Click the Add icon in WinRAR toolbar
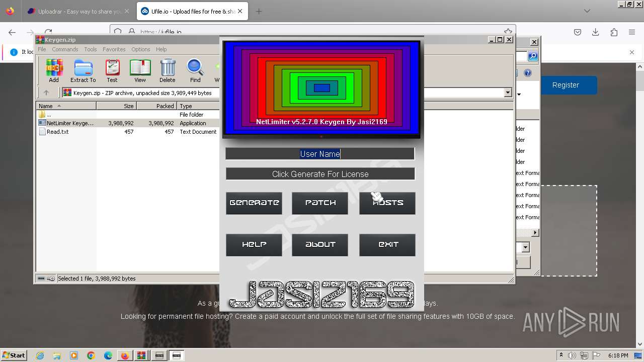The height and width of the screenshot is (362, 644). pyautogui.click(x=54, y=70)
